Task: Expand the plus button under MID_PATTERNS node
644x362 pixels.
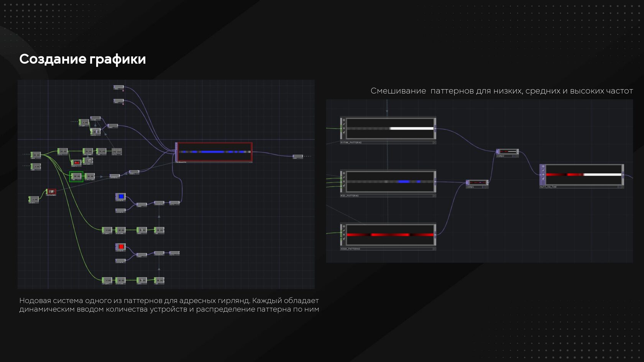Action: pos(434,196)
